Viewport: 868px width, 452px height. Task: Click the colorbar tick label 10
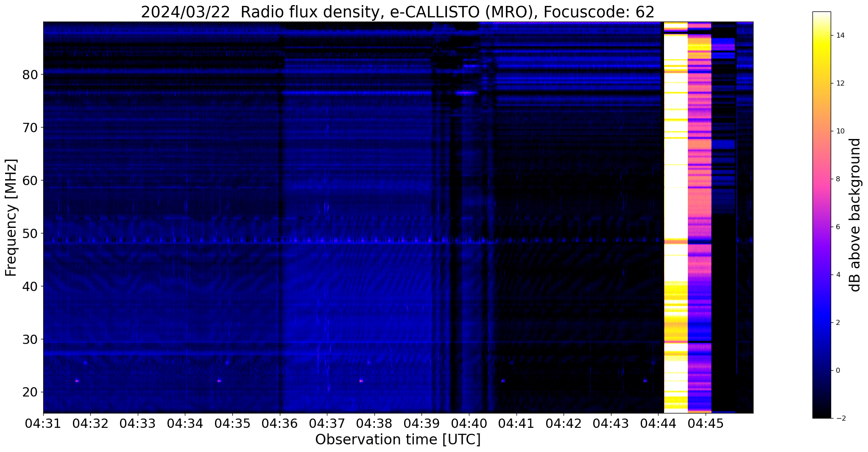tap(840, 131)
